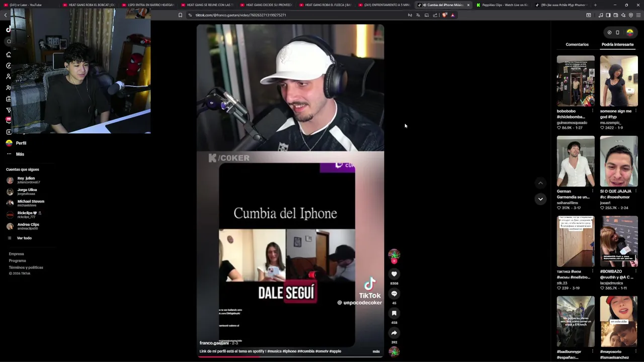Viewport: 644px width, 362px height.
Task: Click the #cumbia hashtag in the caption
Action: [307, 351]
